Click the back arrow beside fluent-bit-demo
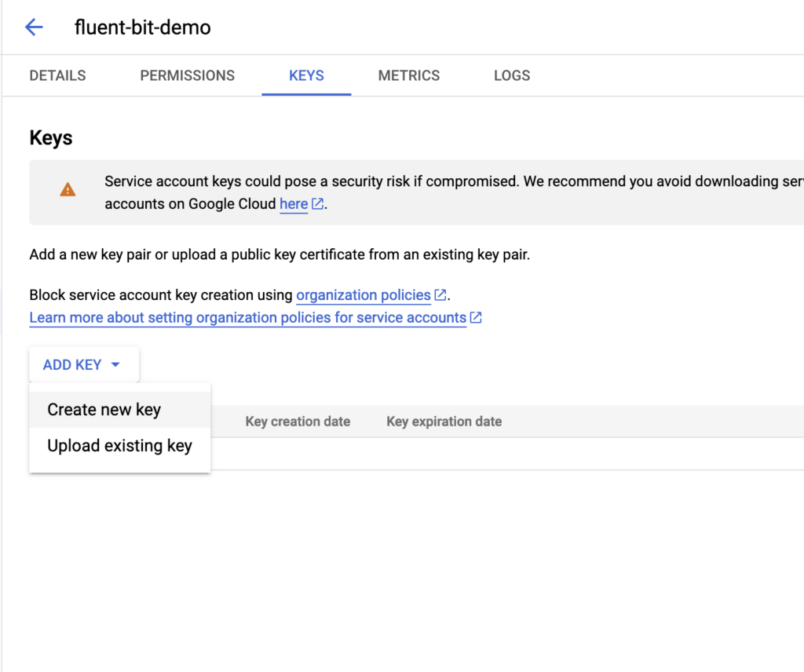Screen dimensions: 804x672 pos(34,27)
